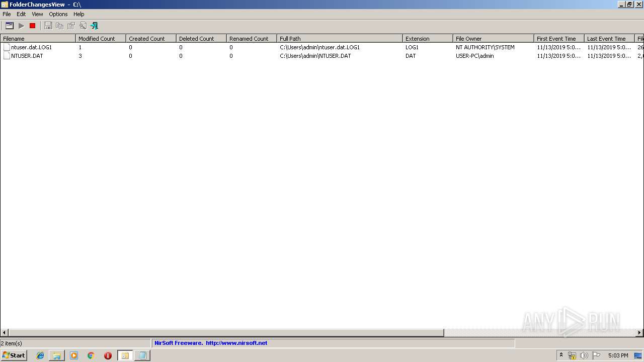
Task: Sort by Last Event Time column header
Action: [609, 38]
